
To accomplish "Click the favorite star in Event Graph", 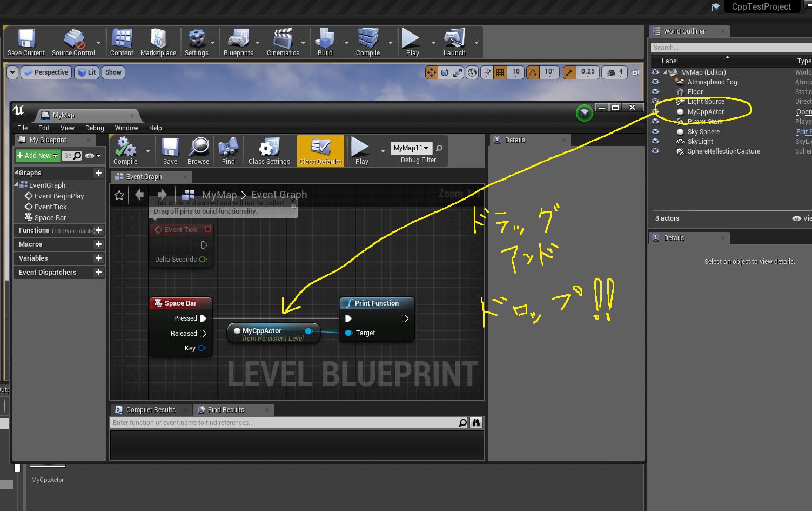I will [x=119, y=195].
